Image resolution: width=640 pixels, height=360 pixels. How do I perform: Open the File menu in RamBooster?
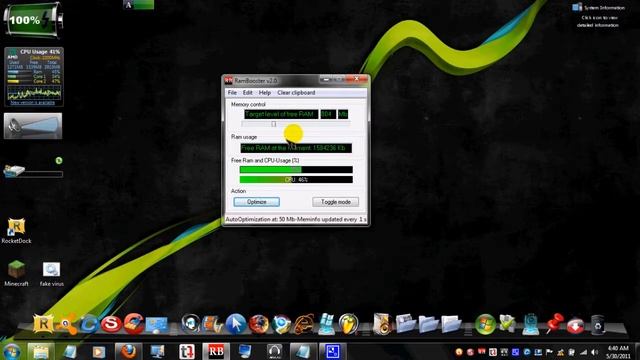(232, 93)
